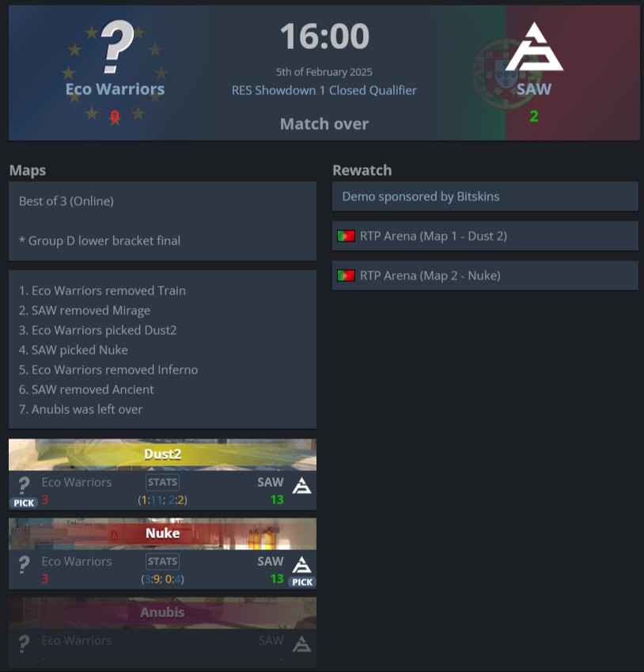Select the Dust2 map banner image
The image size is (644, 672).
tap(162, 454)
